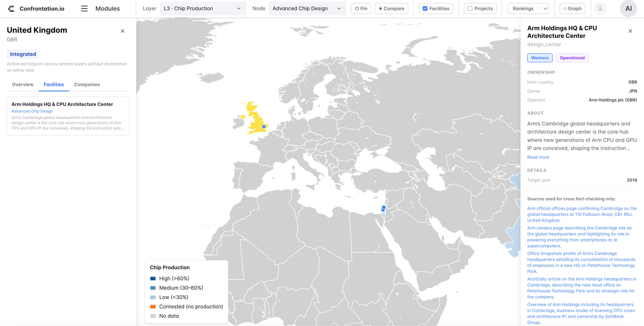Open the Arm careers page source link
644x326 pixels.
pos(579,237)
